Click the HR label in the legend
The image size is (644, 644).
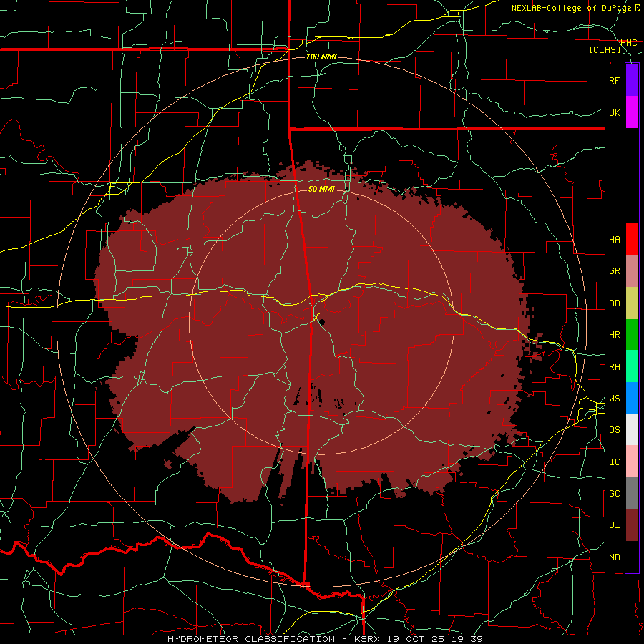(615, 335)
